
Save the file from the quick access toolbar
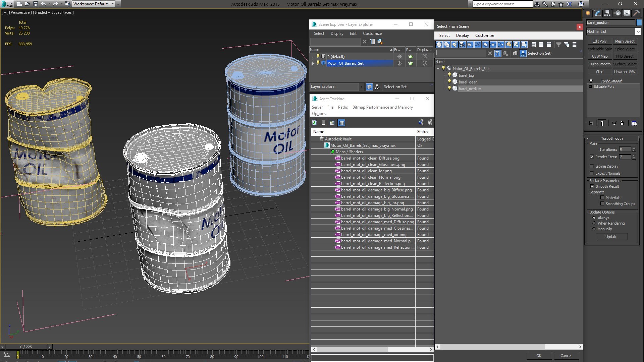pyautogui.click(x=35, y=4)
